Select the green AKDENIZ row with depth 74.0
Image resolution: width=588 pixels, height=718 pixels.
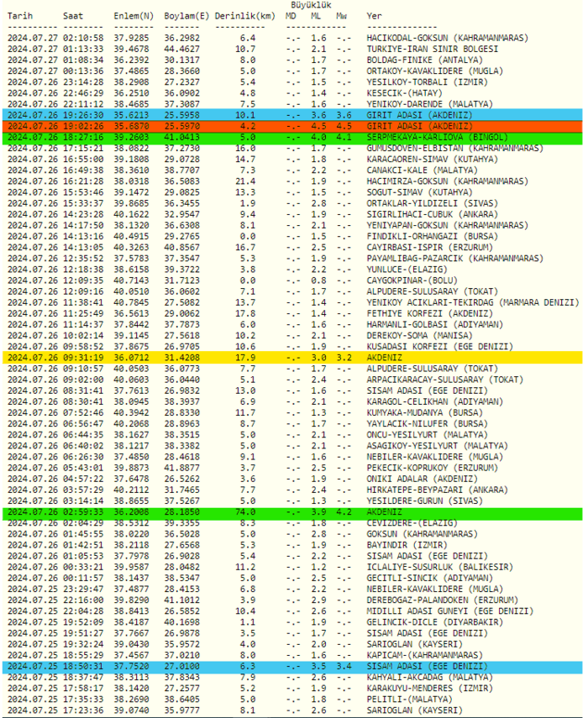coord(294,511)
